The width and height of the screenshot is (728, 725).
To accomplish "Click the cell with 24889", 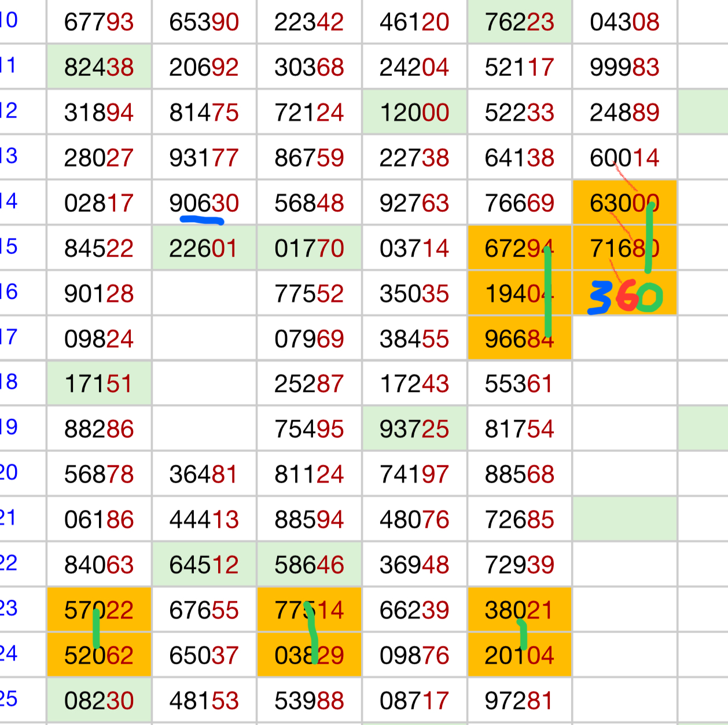I will pyautogui.click(x=624, y=112).
